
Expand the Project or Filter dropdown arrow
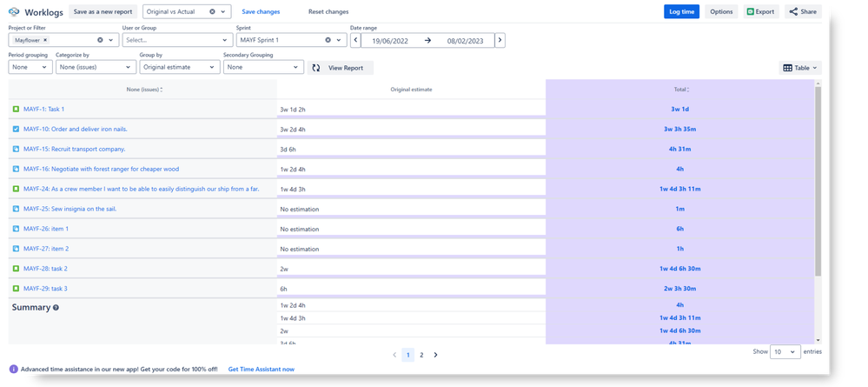click(x=110, y=40)
